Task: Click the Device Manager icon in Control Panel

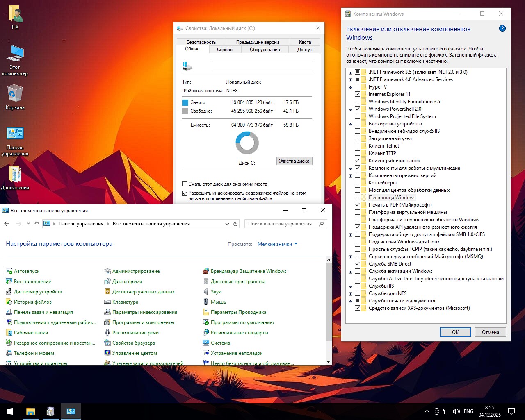Action: (9, 292)
